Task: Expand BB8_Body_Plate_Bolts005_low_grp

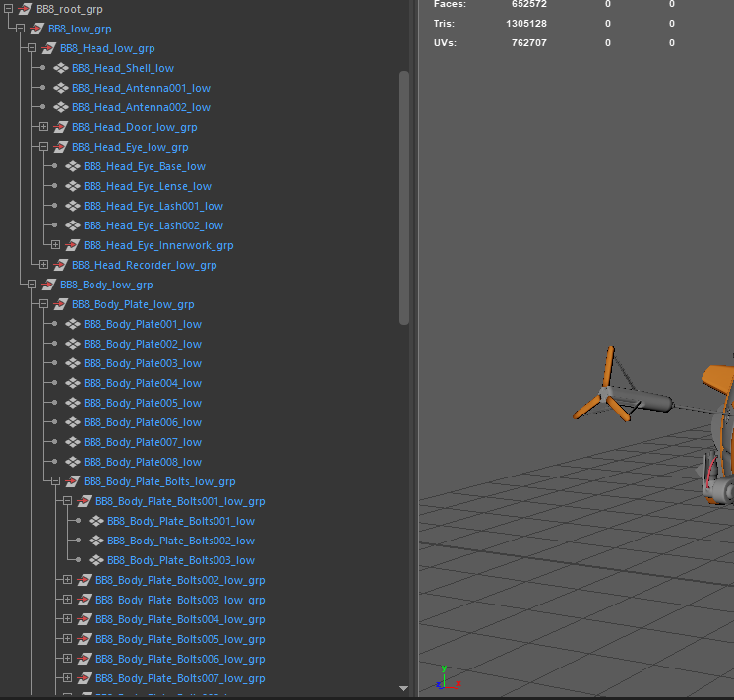Action: [x=67, y=638]
